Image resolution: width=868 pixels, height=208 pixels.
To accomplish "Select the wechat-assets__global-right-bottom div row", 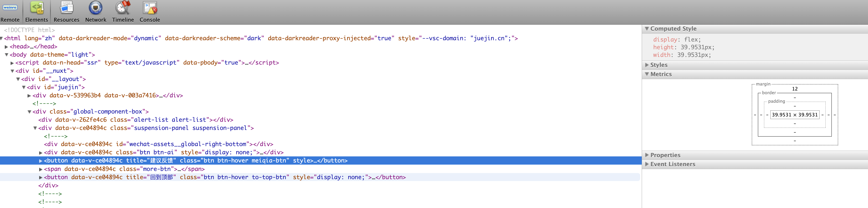I will point(158,144).
